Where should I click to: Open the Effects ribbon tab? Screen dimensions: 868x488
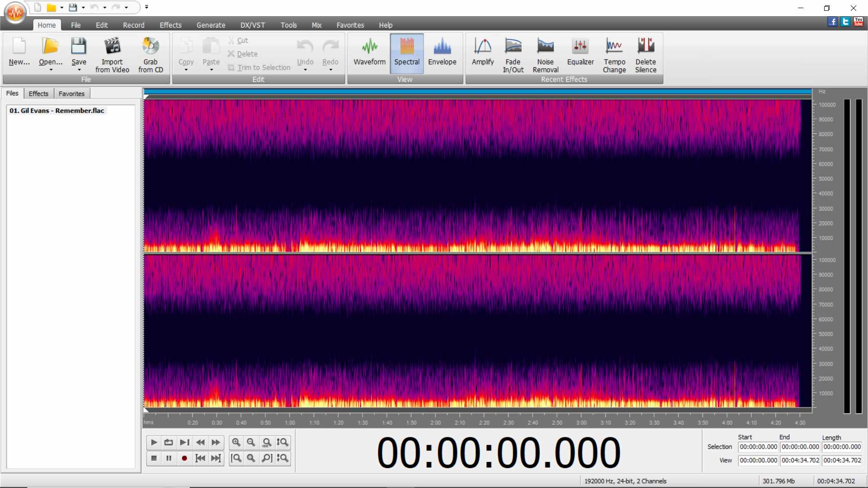(x=170, y=25)
